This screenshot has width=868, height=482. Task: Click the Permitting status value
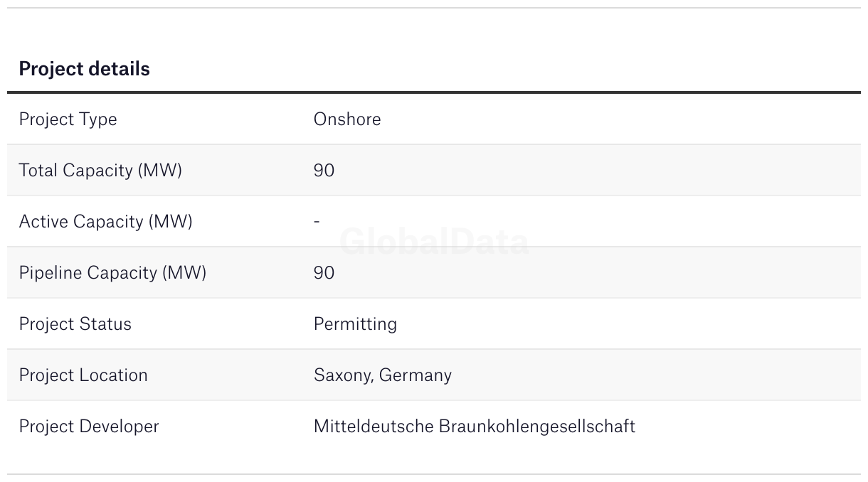[355, 324]
